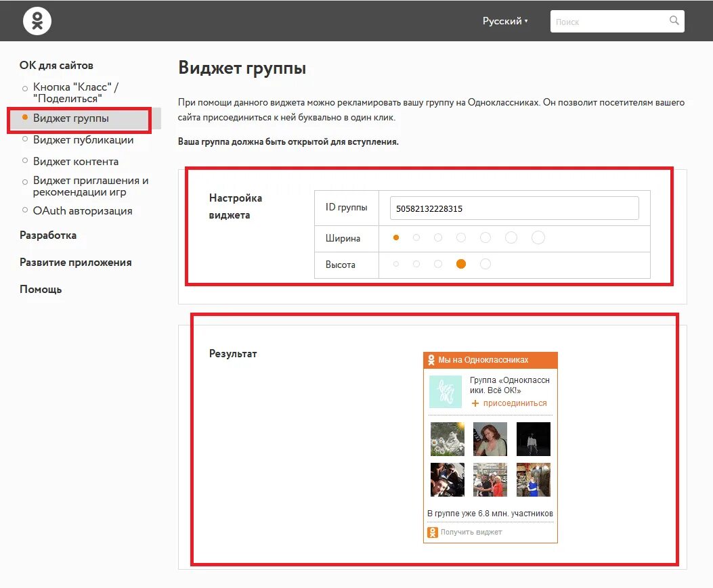713x588 pixels.
Task: Click first member photo with flowers
Action: [448, 439]
